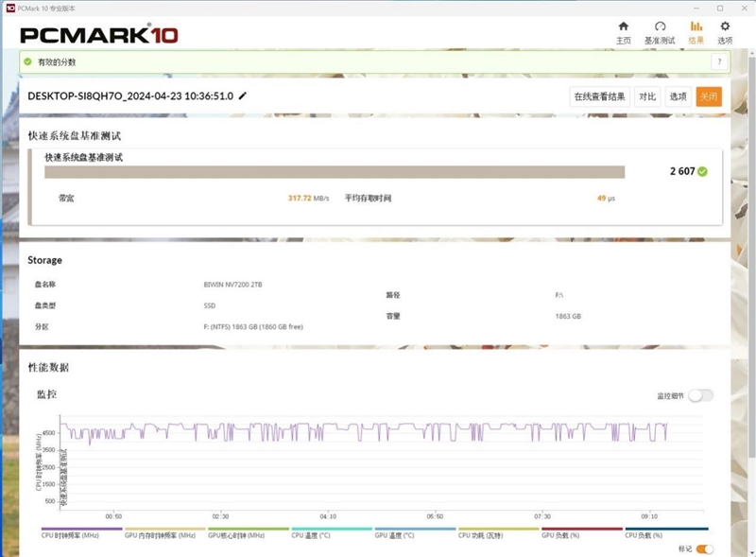Click the 2 607 score value

click(682, 171)
